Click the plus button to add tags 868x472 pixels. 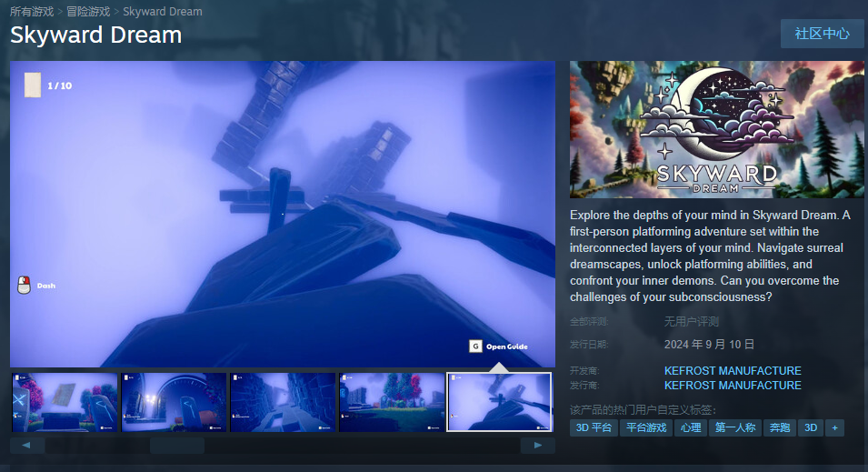(834, 427)
